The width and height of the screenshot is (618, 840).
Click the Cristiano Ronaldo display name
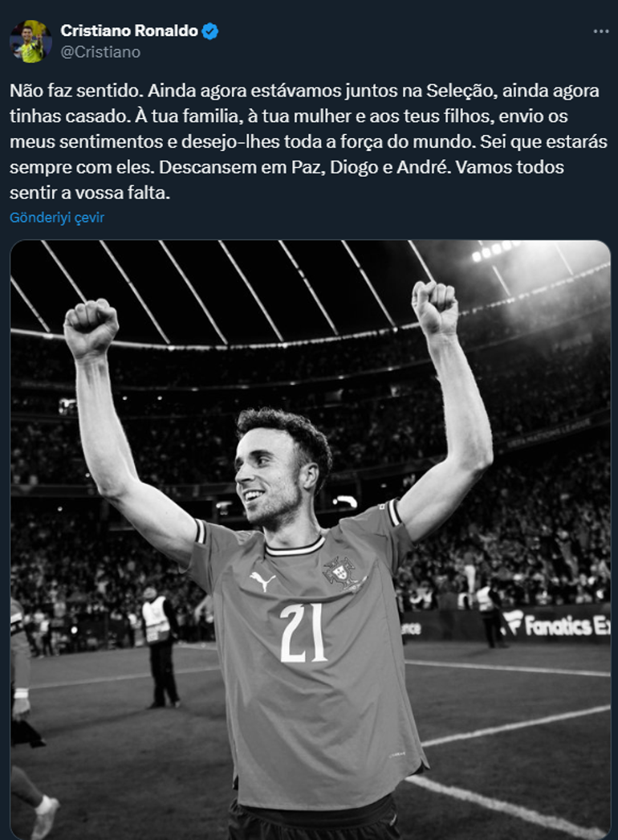[x=129, y=31]
